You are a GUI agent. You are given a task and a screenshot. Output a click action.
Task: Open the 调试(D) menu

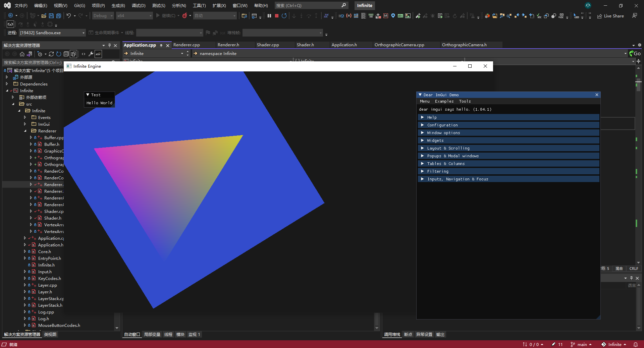click(139, 6)
